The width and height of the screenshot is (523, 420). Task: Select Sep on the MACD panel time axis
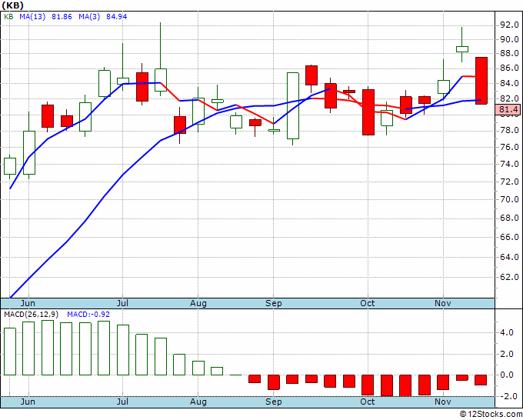(274, 402)
